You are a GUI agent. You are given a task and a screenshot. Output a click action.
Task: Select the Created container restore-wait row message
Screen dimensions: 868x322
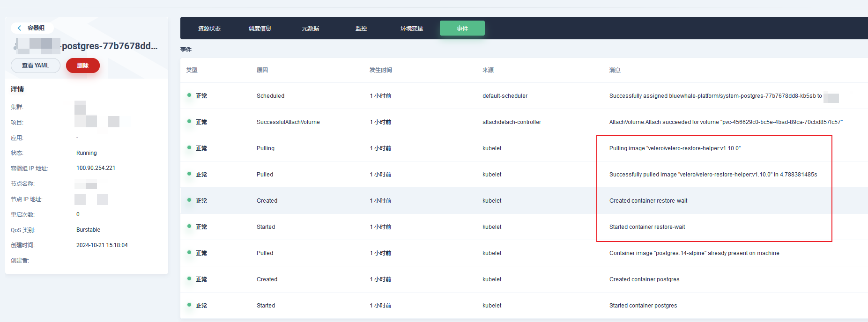[648, 201]
